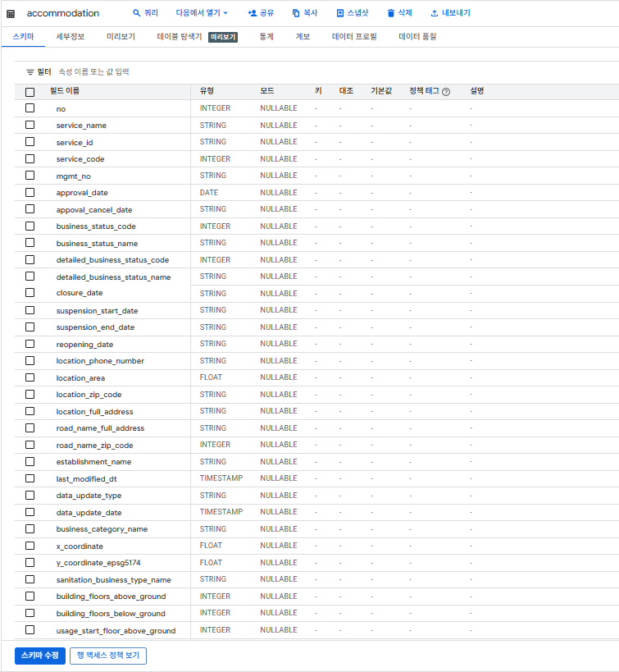The height and width of the screenshot is (672, 619).
Task: Click the 미리보기 badge on explorer tab
Action: click(223, 37)
